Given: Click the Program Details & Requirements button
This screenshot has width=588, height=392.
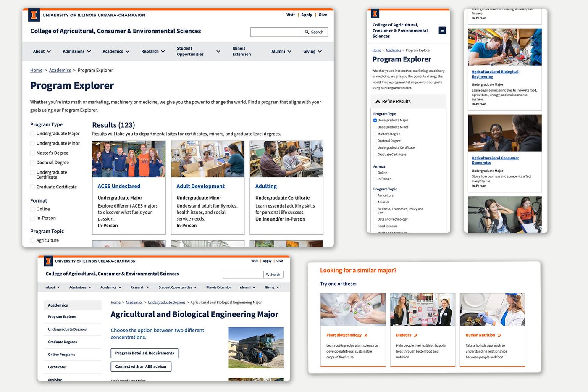Looking at the screenshot, I should tap(144, 353).
